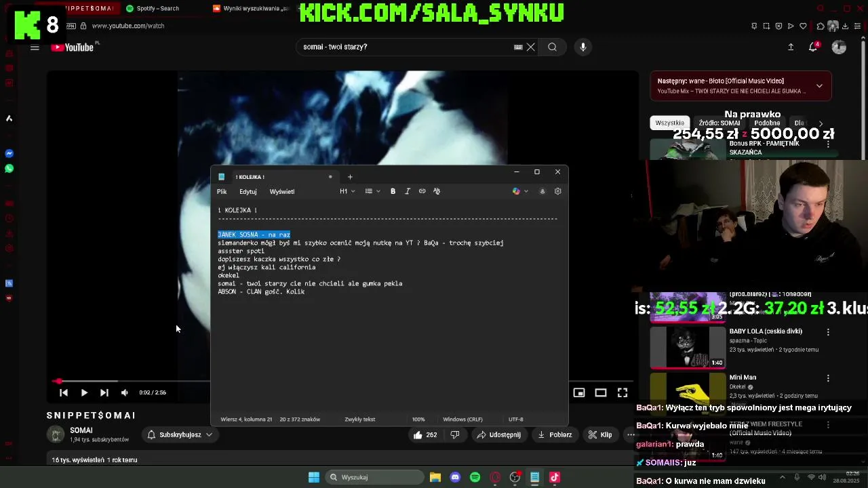Toggle italic formatting in Notepad

pos(408,192)
